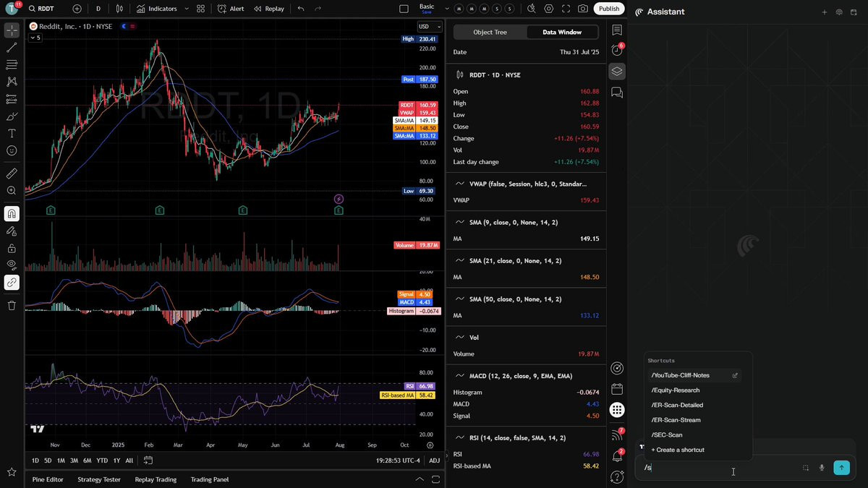This screenshot has width=868, height=488.
Task: Select the 1Y date range
Action: pos(116,461)
